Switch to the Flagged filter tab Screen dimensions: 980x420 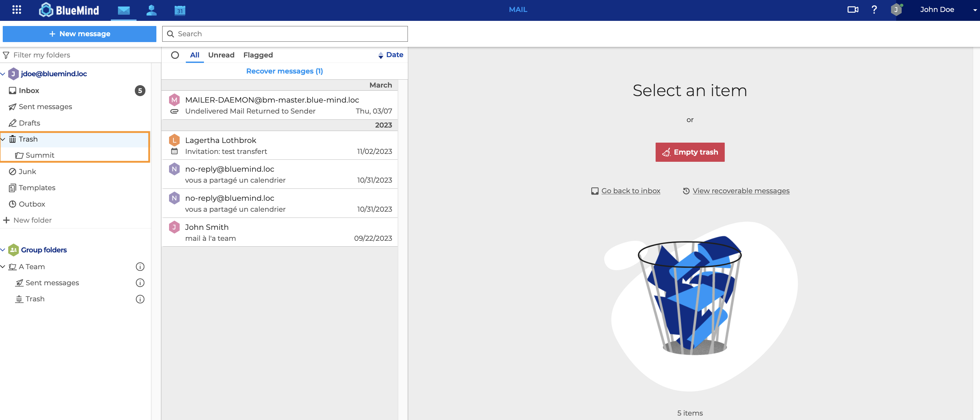tap(258, 55)
